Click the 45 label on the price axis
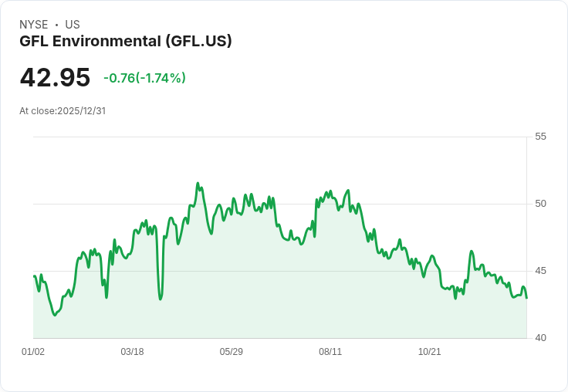Screen dimensions: 568x392 [x=540, y=271]
